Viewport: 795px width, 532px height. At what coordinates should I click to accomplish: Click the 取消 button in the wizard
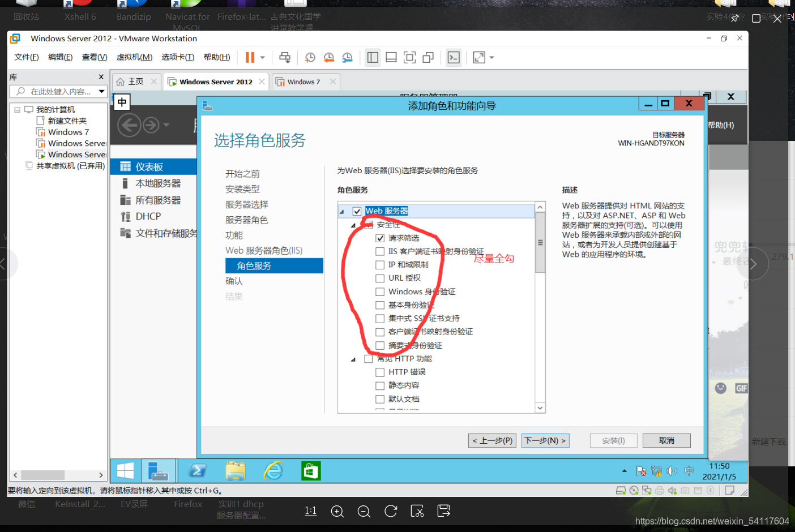click(666, 440)
